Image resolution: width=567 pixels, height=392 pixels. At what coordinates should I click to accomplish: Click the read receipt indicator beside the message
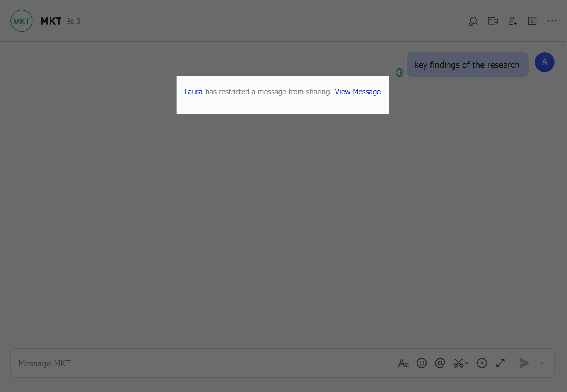click(x=400, y=72)
